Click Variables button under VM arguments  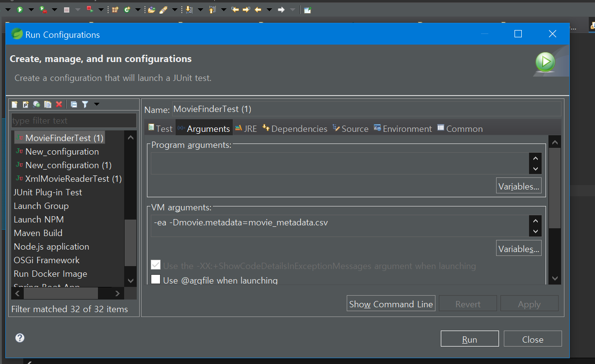[519, 249]
